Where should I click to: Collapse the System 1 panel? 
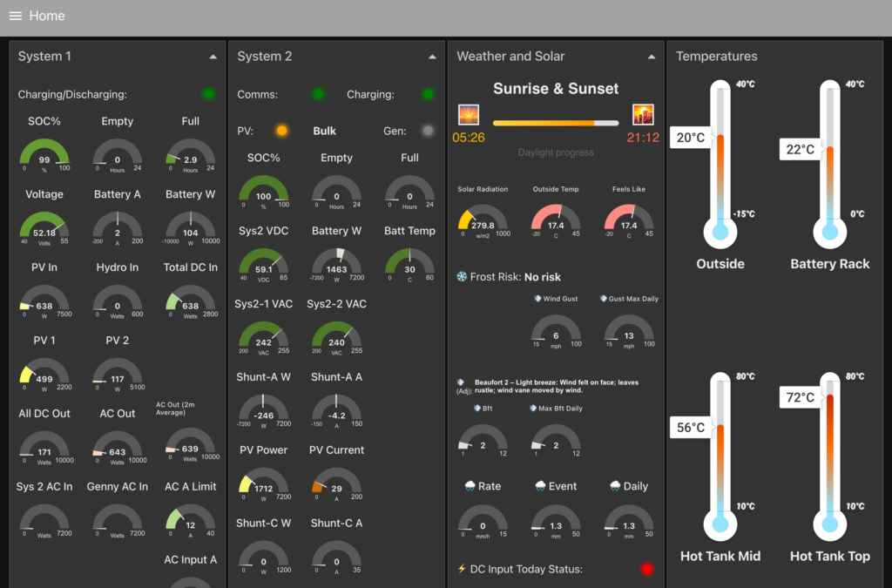tap(213, 57)
